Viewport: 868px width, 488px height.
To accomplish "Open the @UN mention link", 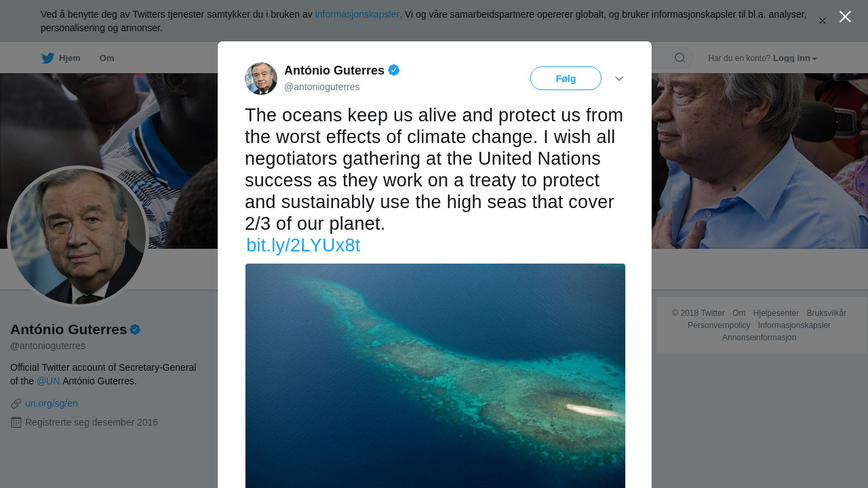I will pyautogui.click(x=48, y=381).
